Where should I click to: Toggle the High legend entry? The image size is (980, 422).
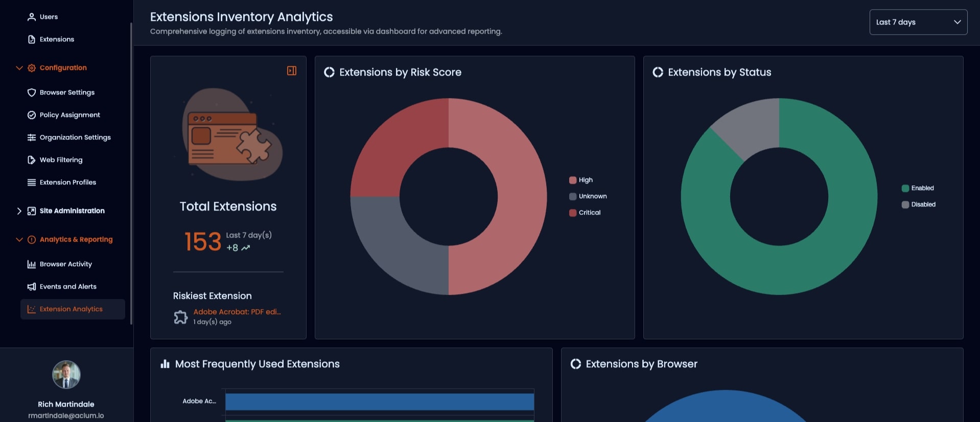[x=581, y=180]
